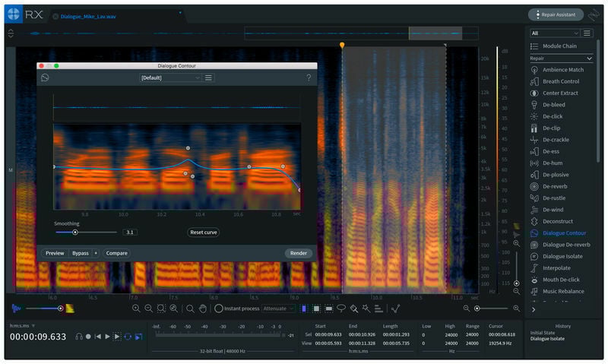Open the Dialogue De-reverb module
This screenshot has height=364, width=608.
560,245
